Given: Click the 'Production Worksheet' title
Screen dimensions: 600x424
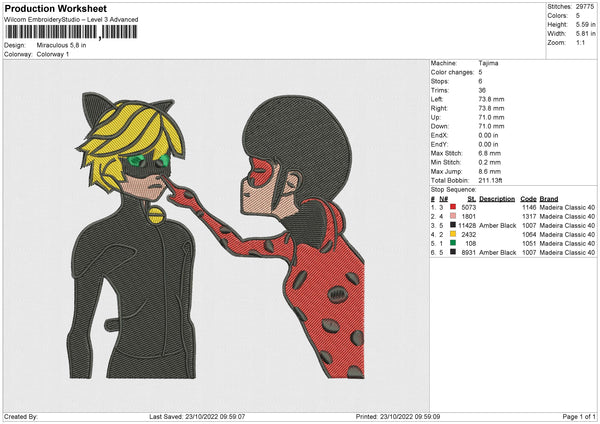Looking at the screenshot, I should tap(55, 8).
